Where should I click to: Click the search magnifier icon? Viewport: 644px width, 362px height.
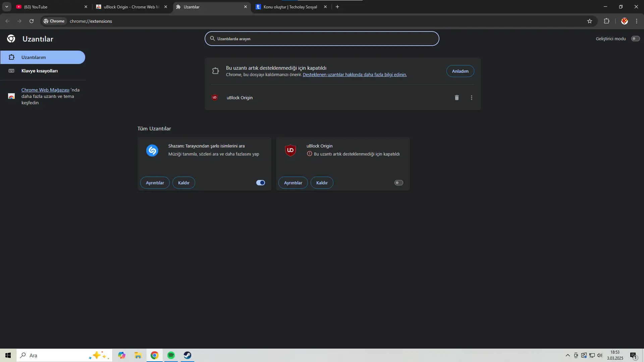[x=212, y=39]
